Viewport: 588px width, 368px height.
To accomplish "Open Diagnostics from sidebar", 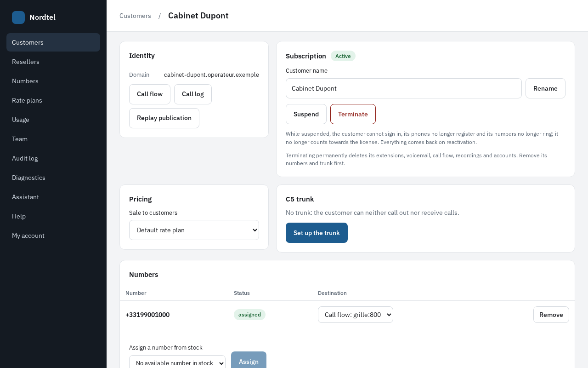I will pyautogui.click(x=53, y=178).
